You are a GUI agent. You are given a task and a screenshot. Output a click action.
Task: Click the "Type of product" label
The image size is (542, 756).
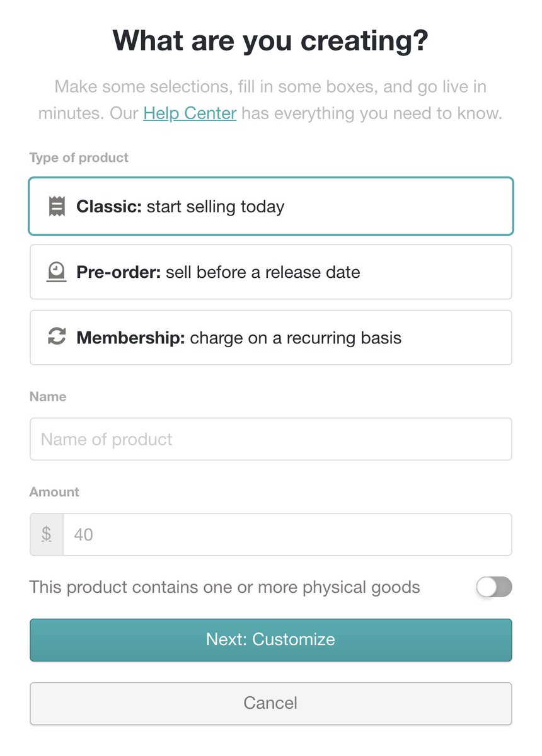79,157
